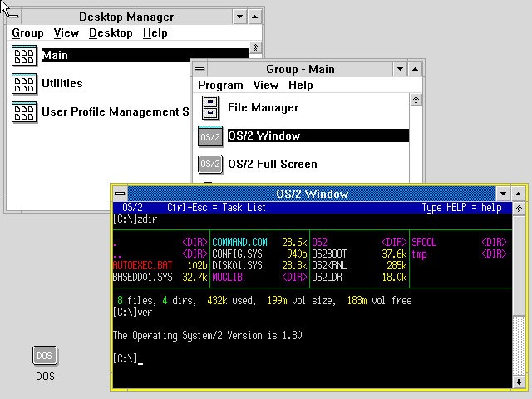This screenshot has height=399, width=532.
Task: Open the Desktop menu
Action: pos(111,33)
